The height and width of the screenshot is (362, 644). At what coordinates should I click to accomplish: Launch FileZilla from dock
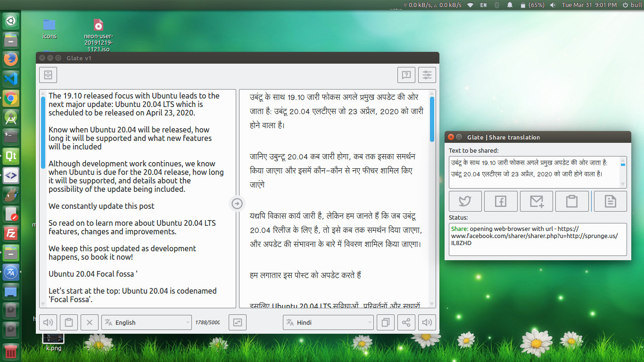[11, 233]
